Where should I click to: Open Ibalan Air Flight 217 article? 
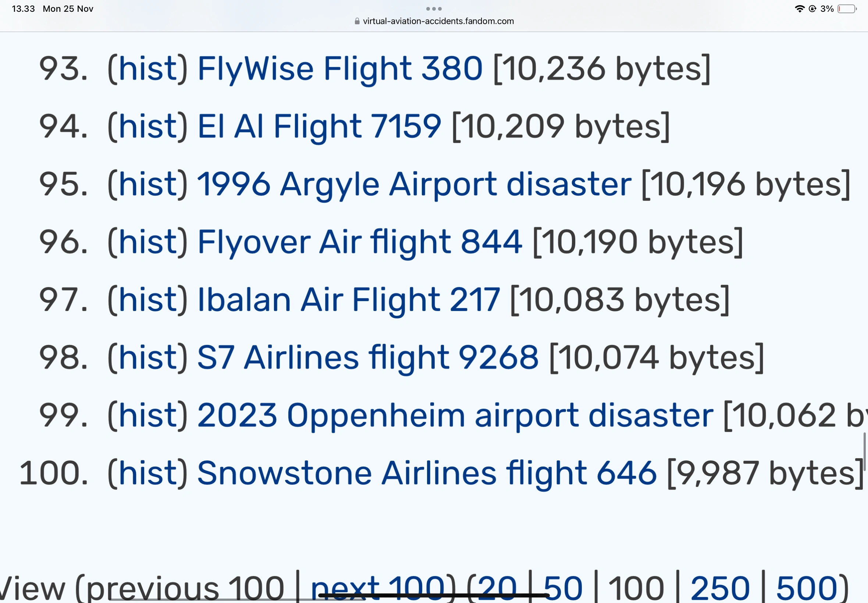point(348,300)
